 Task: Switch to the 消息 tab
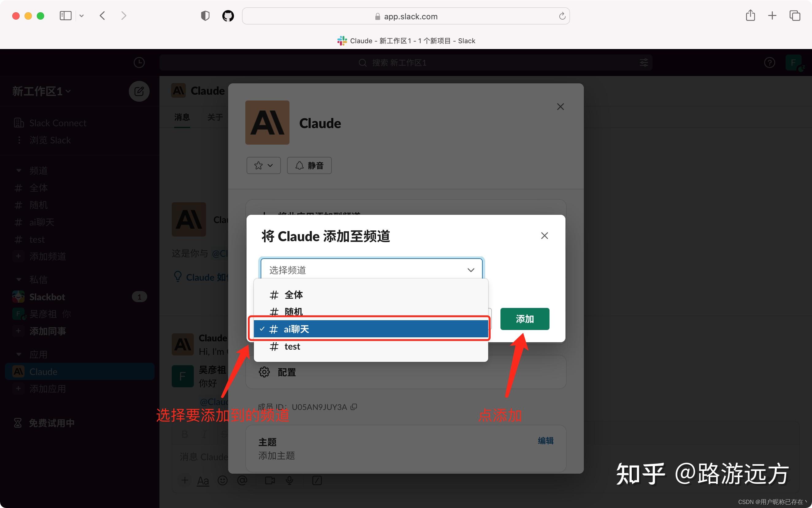(x=182, y=117)
